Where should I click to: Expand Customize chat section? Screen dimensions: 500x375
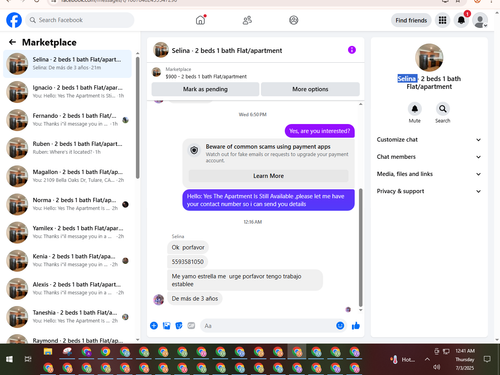(x=429, y=140)
